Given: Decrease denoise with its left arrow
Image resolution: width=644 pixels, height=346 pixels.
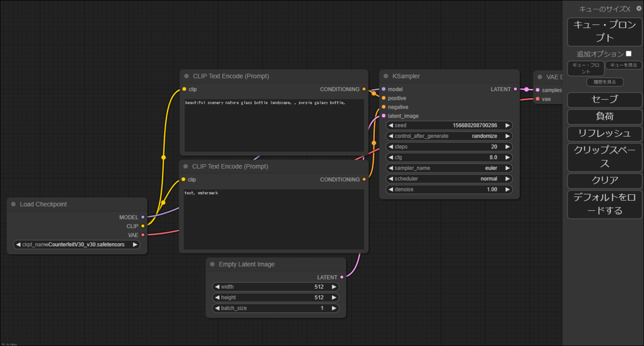Looking at the screenshot, I should (x=391, y=189).
